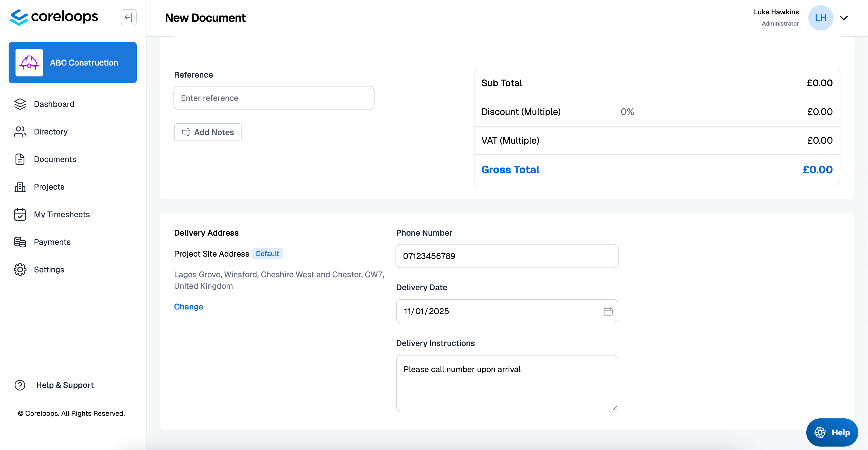Viewport: 868px width, 450px height.
Task: Click the Default address badge
Action: pos(267,254)
